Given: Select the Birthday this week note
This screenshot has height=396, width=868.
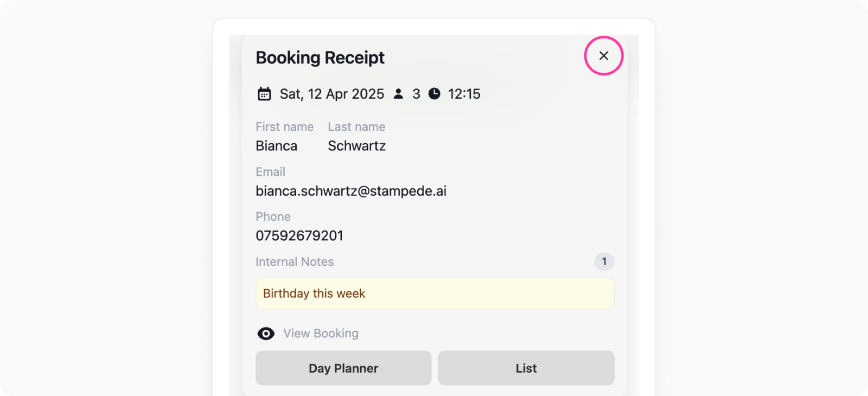Looking at the screenshot, I should [x=435, y=293].
